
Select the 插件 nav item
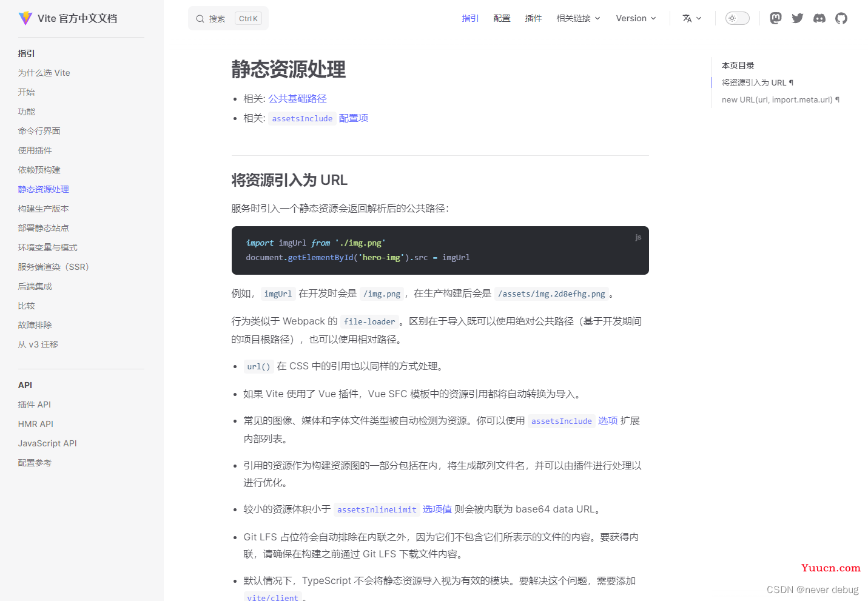coord(533,18)
